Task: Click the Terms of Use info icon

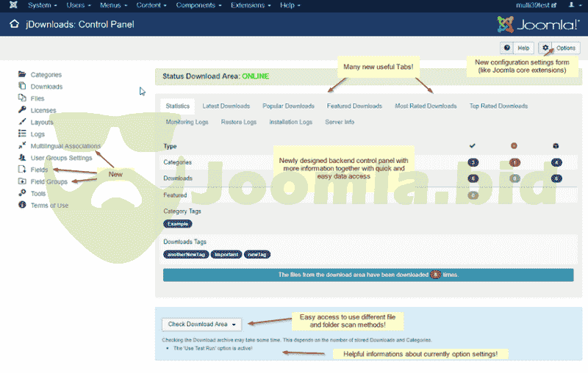Action: pyautogui.click(x=22, y=205)
